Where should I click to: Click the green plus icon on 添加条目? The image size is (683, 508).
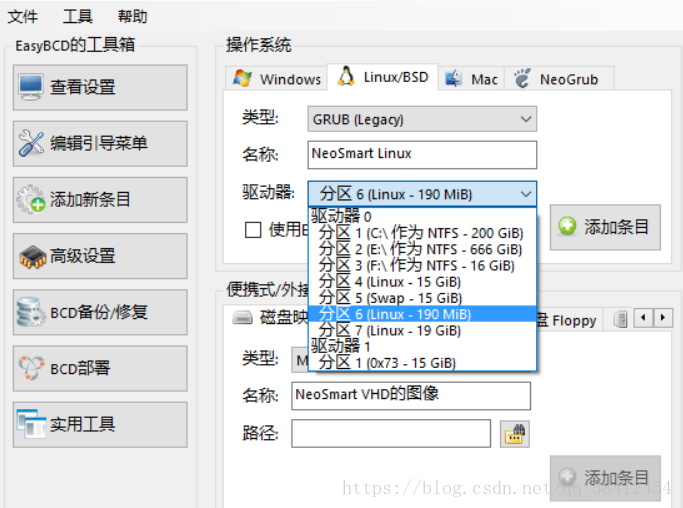coord(568,226)
